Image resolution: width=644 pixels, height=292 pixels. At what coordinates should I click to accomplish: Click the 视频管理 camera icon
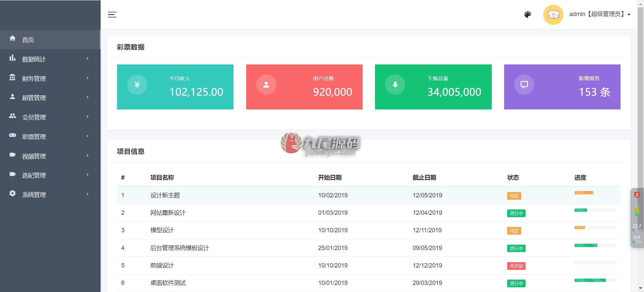tap(12, 155)
